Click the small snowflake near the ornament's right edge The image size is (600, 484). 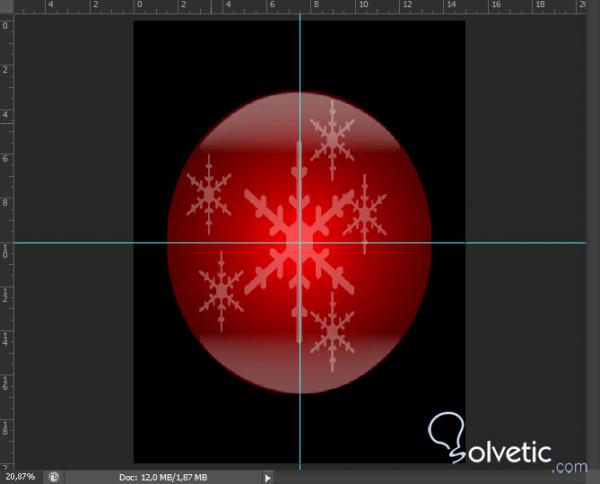(365, 214)
